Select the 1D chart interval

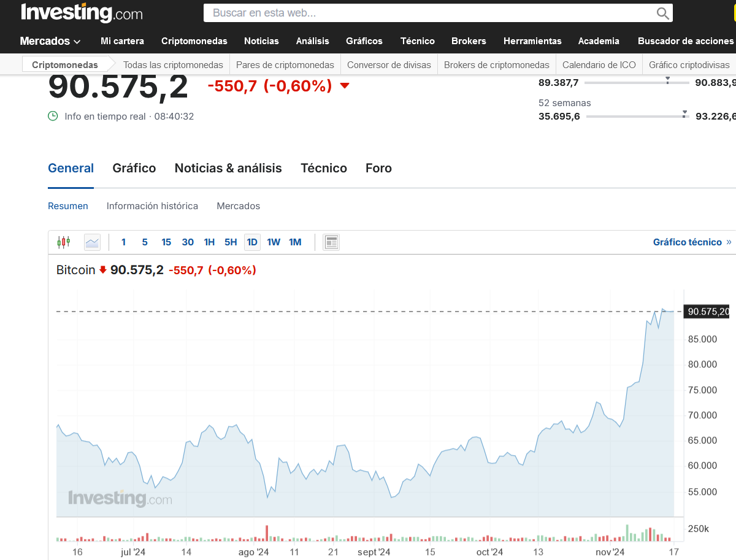point(252,242)
